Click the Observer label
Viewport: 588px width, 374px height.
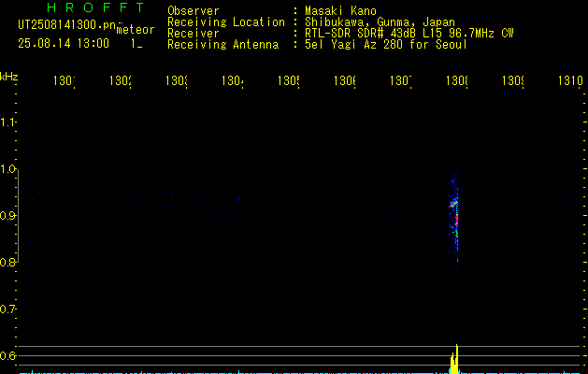tap(194, 10)
